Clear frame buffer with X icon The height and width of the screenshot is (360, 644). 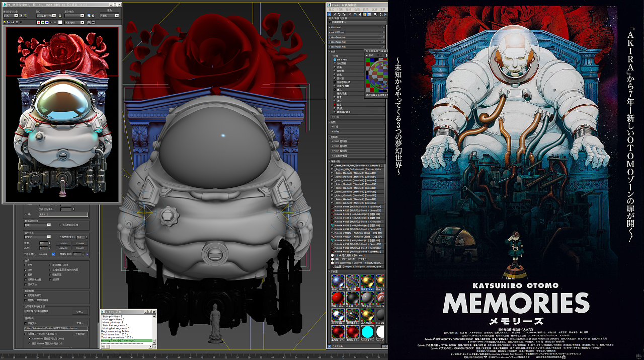[21, 22]
